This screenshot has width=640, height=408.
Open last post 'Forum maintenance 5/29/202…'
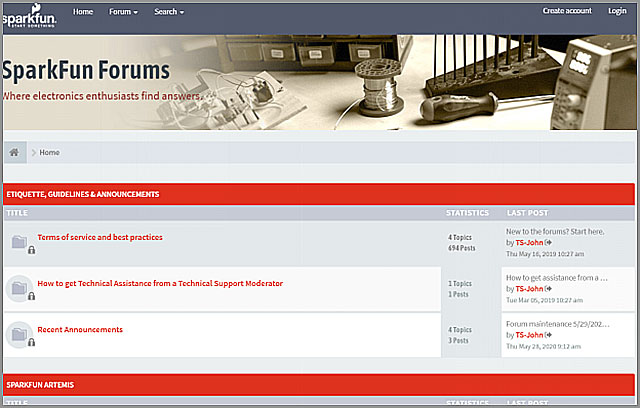[558, 324]
